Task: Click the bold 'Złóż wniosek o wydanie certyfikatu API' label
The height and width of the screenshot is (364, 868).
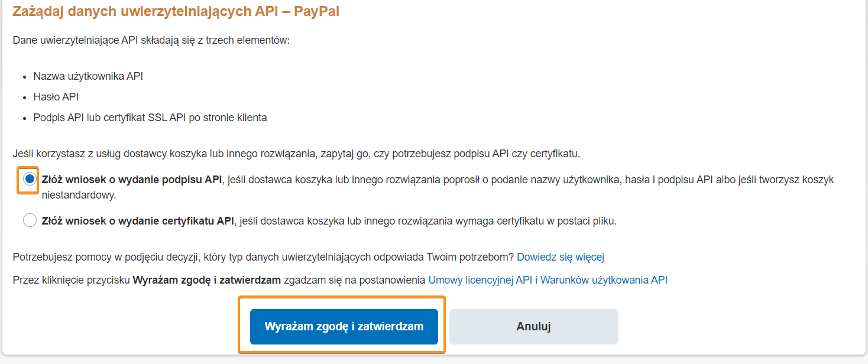Action: [138, 222]
